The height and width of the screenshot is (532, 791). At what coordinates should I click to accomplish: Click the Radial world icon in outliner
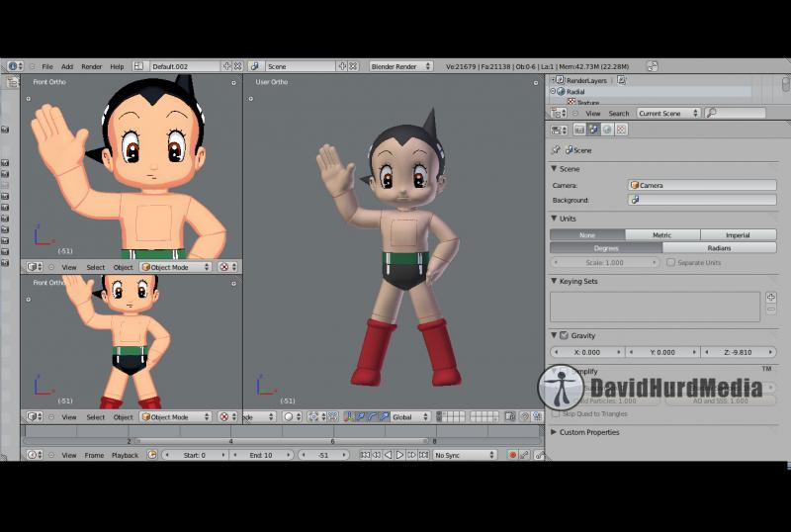(561, 91)
